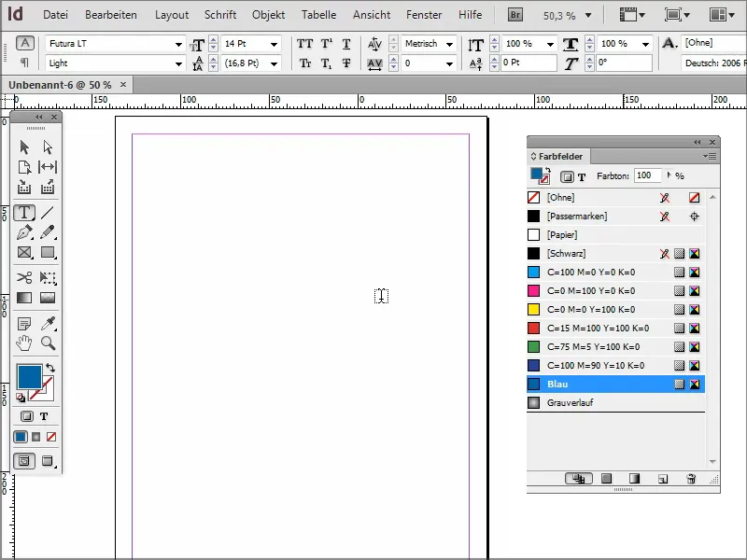This screenshot has width=747, height=560.
Task: Open the Hilfe menu
Action: (x=471, y=15)
